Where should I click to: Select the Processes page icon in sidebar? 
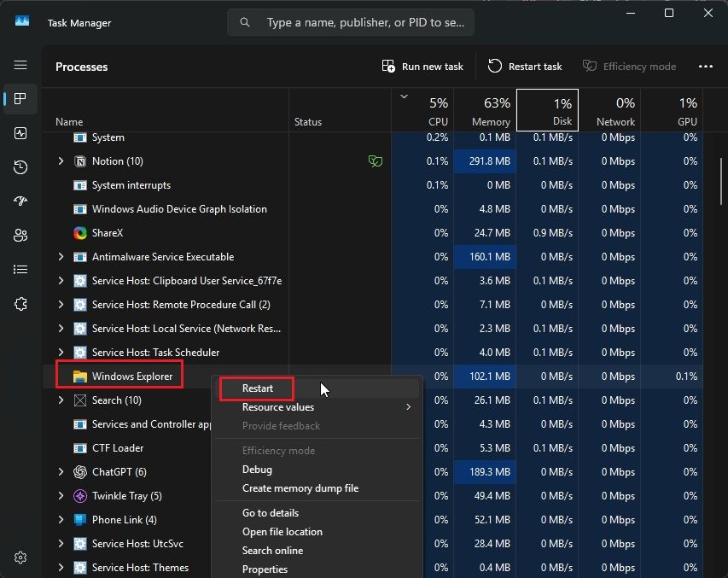coord(20,98)
